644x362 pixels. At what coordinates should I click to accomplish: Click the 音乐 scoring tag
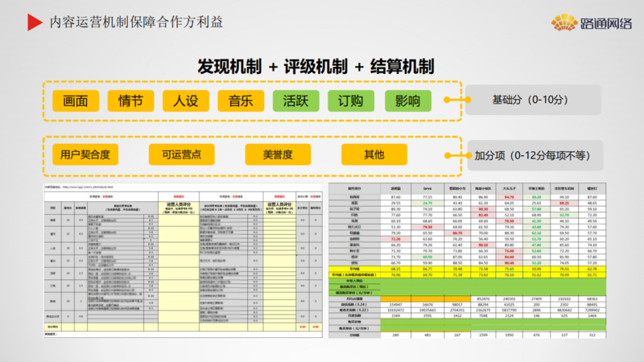click(240, 101)
